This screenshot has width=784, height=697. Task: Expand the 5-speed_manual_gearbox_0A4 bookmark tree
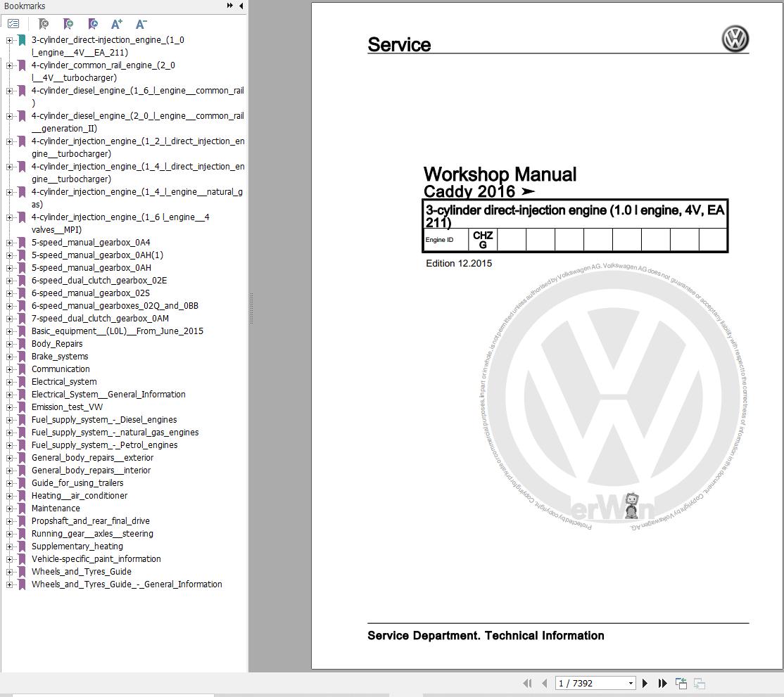pyautogui.click(x=9, y=243)
